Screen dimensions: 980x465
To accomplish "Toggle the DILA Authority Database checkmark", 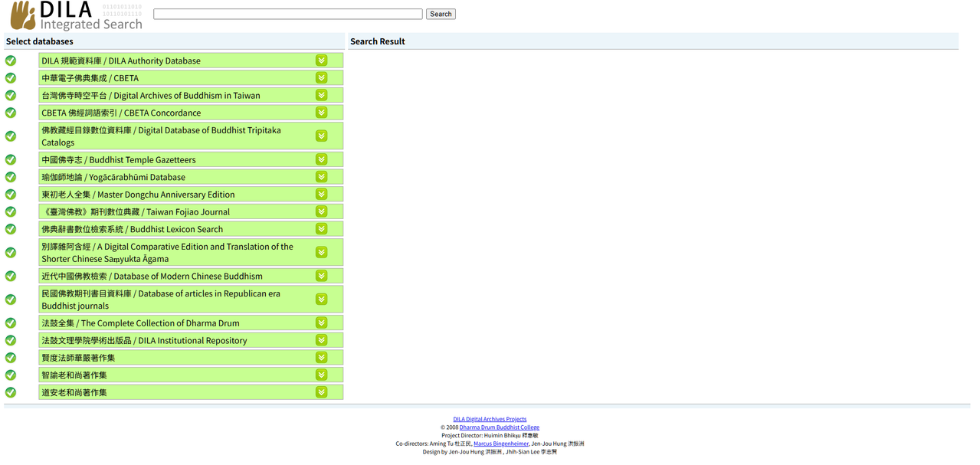I will tap(11, 61).
